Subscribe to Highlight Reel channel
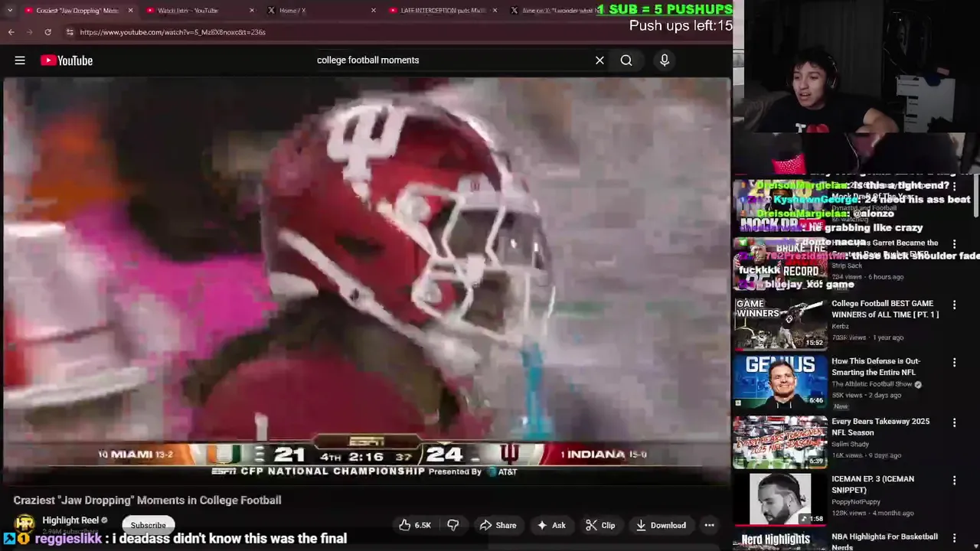Screen dimensions: 980x551 tap(148, 525)
